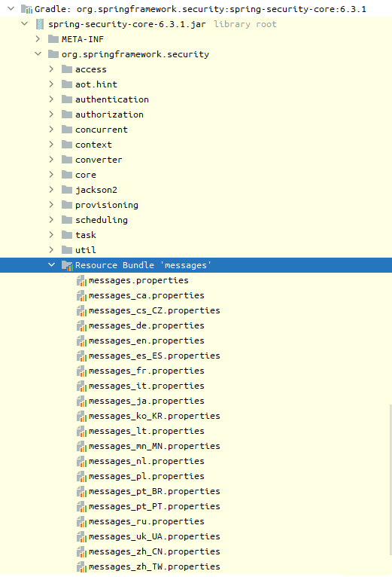Collapse the Resource Bundle 'messages' node

(x=51, y=265)
